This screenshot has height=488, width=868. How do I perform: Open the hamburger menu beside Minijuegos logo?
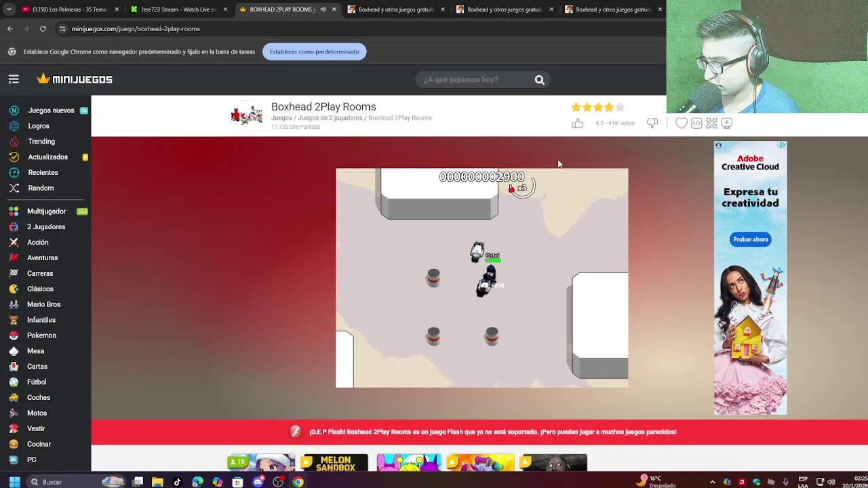14,79
